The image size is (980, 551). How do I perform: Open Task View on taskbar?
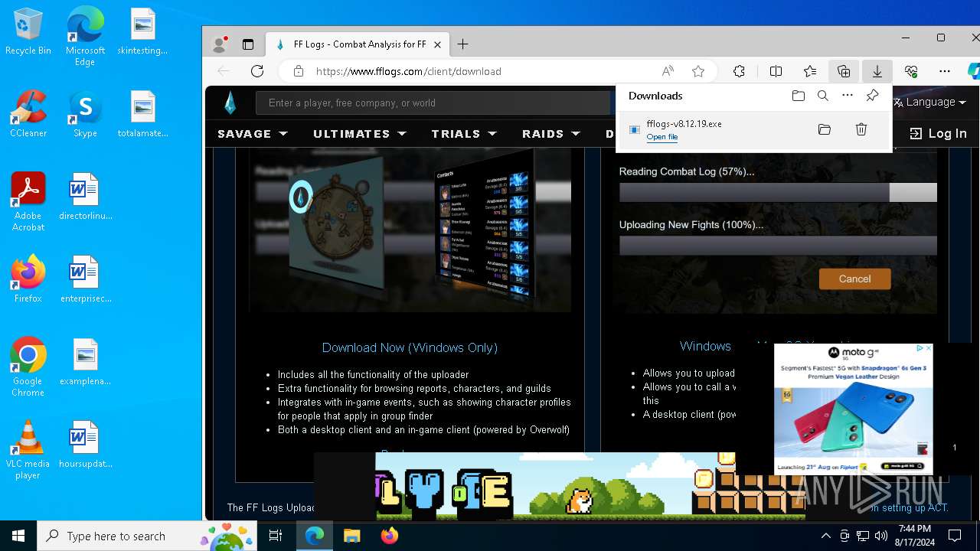pyautogui.click(x=276, y=536)
